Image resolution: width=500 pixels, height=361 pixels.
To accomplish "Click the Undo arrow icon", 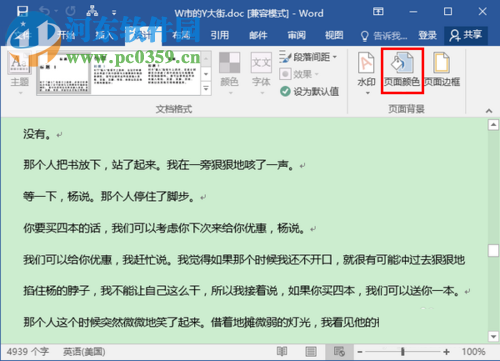I will coord(44,12).
